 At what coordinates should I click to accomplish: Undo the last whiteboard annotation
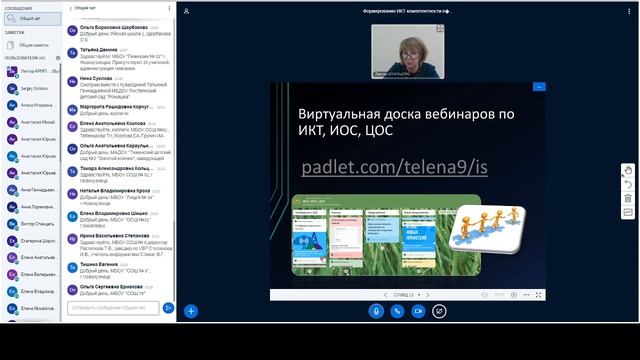pyautogui.click(x=628, y=184)
